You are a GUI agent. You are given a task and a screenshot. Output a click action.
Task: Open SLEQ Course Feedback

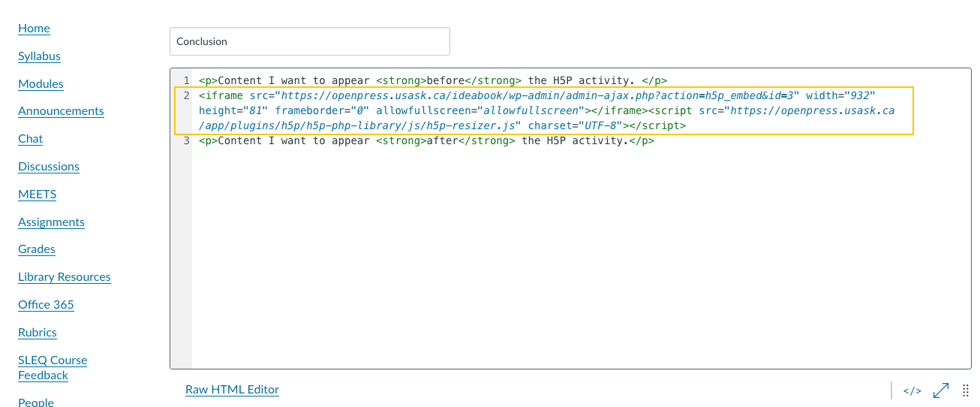tap(53, 368)
